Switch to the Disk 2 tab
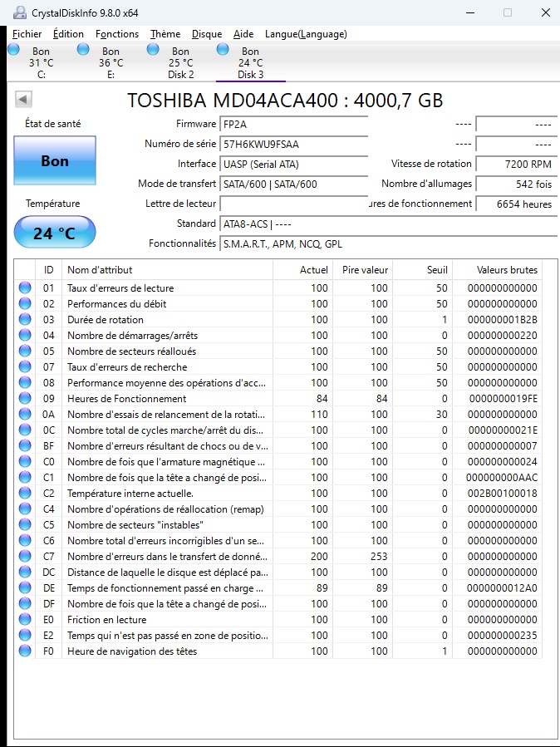Image resolution: width=560 pixels, height=747 pixels. pos(180,62)
